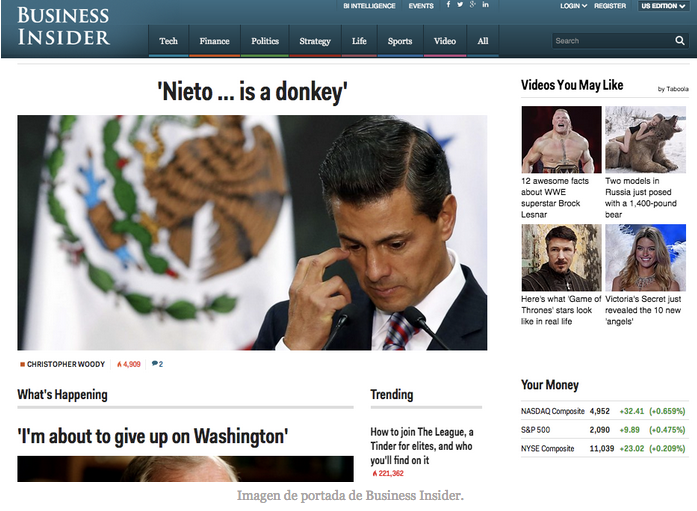Click the NYSE value 11,039
The image size is (697, 511).
(602, 448)
